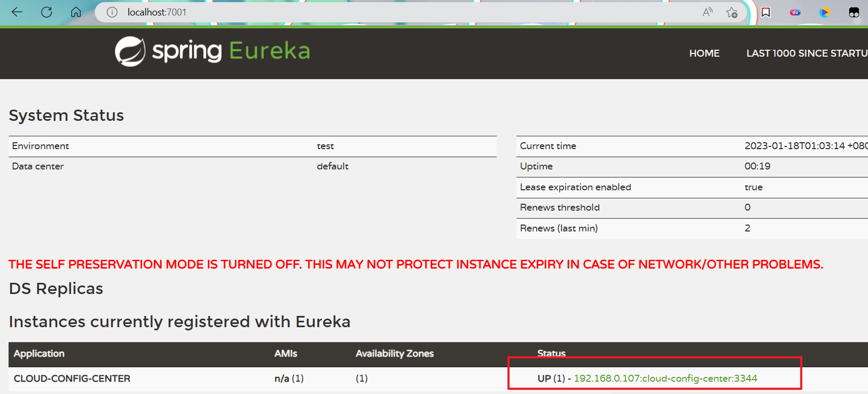Select the uptime value '00:19'
Screen dimensions: 868x394
click(757, 166)
